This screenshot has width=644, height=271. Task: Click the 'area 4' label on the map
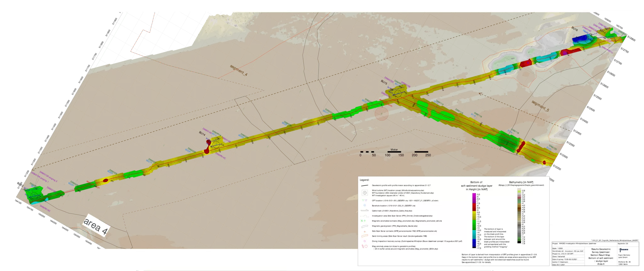(x=96, y=226)
